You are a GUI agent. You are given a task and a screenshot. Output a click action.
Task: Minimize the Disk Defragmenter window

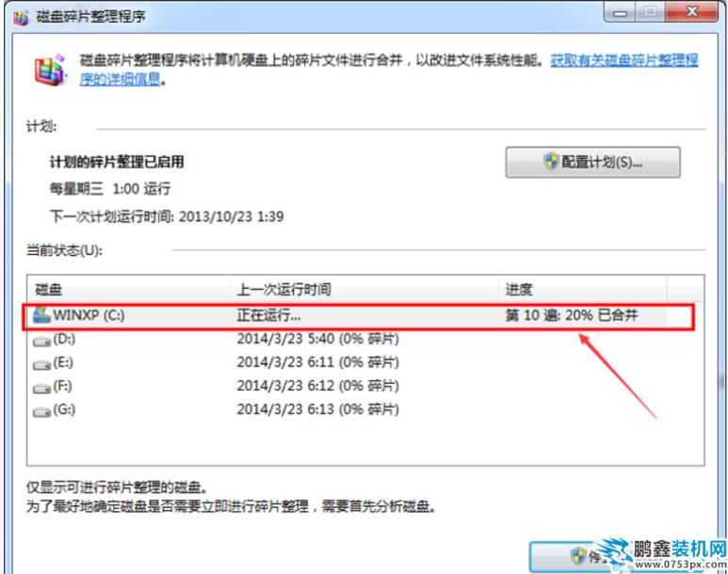[620, 12]
